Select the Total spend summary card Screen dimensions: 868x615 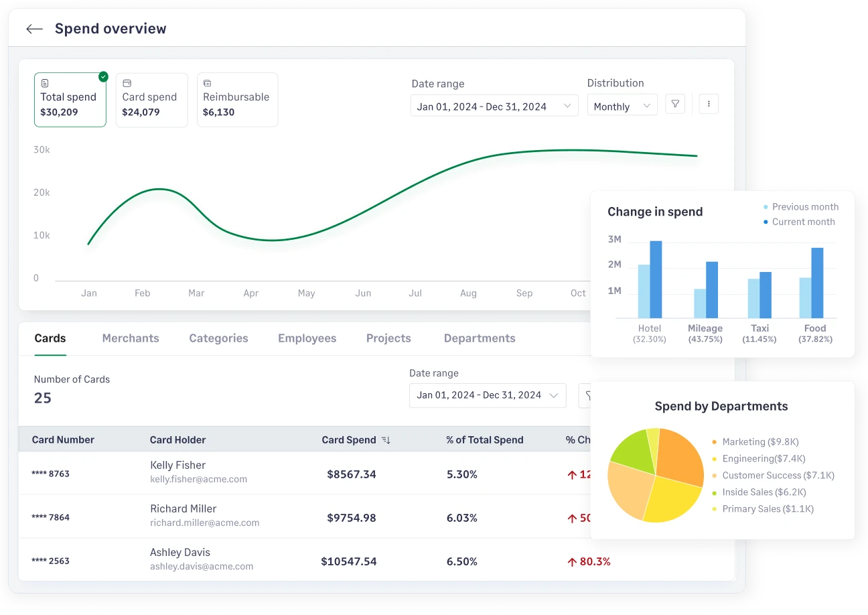click(70, 99)
